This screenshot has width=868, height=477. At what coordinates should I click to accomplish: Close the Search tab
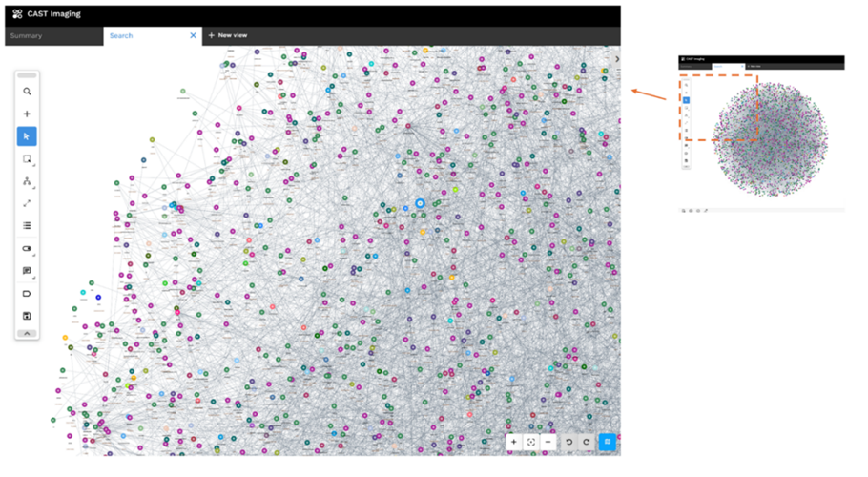tap(193, 36)
